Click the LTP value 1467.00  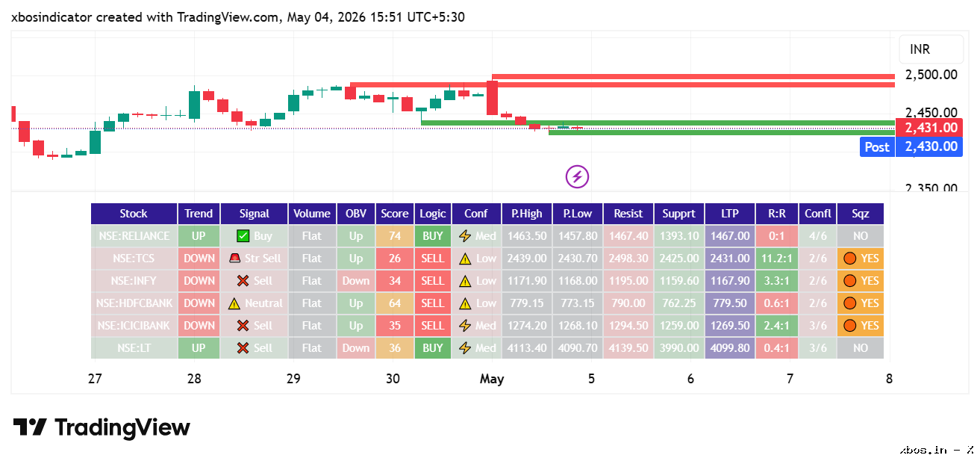pyautogui.click(x=730, y=236)
